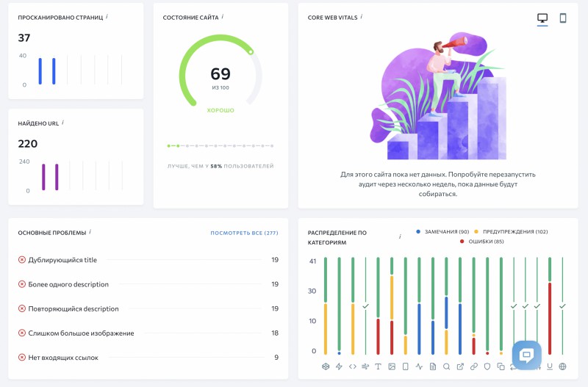Select the activity pulse category icon
588x387 pixels.
tap(419, 366)
